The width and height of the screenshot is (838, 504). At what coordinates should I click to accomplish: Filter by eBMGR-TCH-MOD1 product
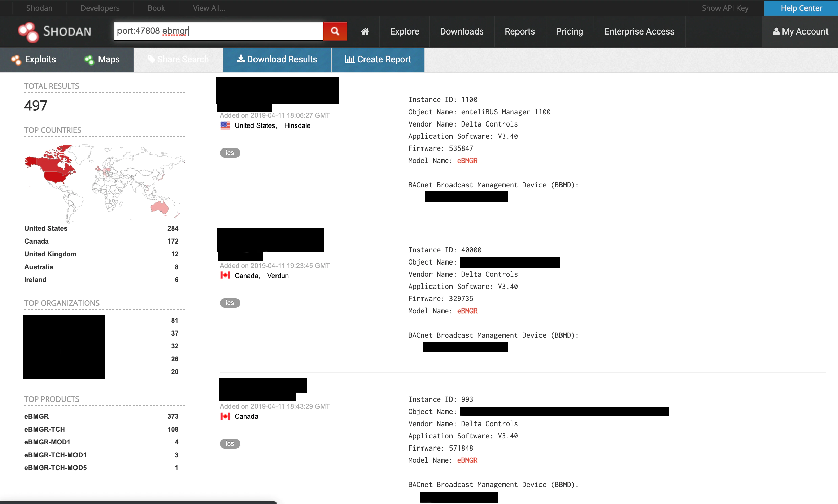[x=56, y=455]
